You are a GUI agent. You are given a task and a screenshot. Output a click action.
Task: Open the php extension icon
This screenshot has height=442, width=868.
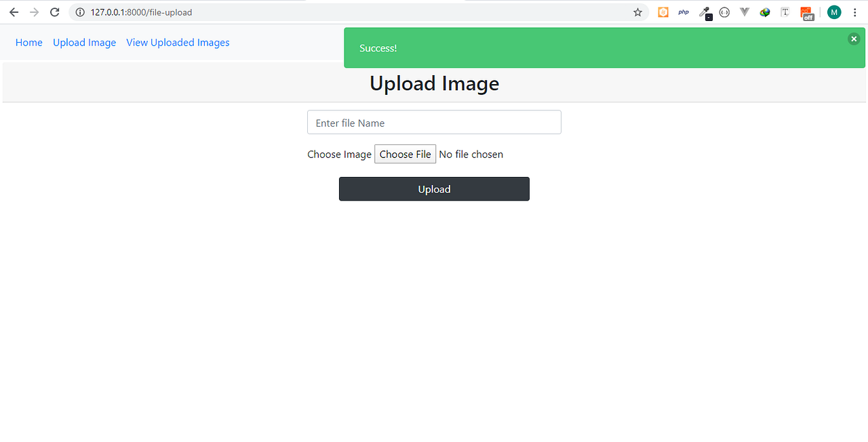[x=684, y=12]
